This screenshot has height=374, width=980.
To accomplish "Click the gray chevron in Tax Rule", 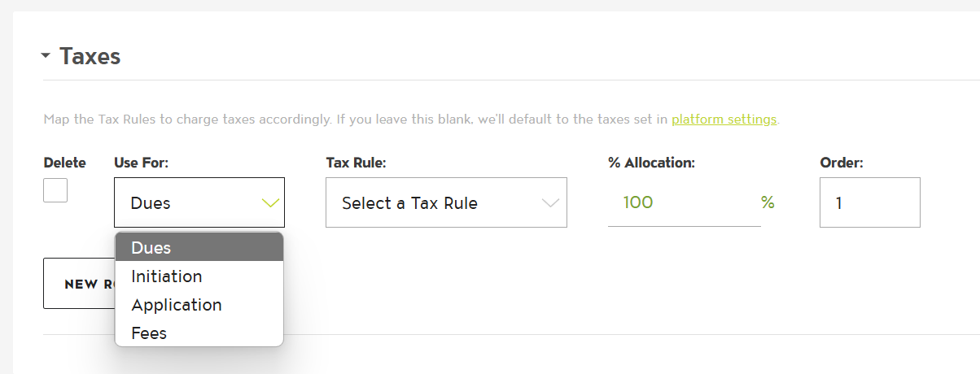I will (x=551, y=203).
